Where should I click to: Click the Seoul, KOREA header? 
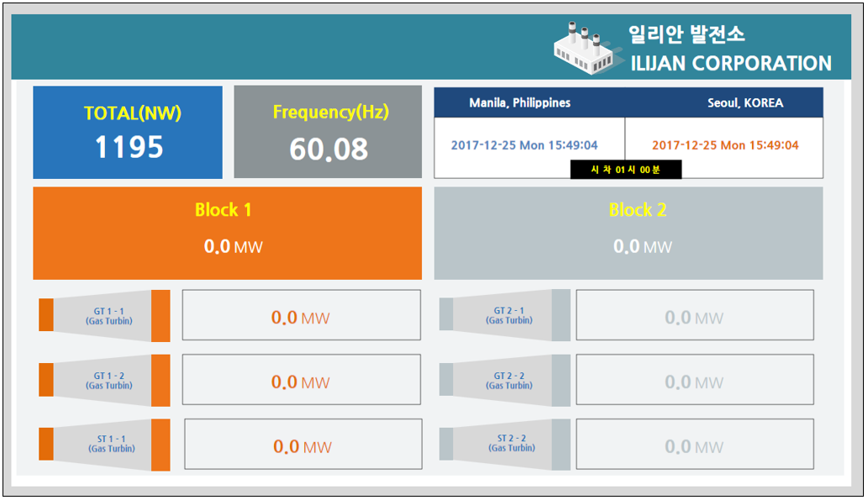(745, 103)
